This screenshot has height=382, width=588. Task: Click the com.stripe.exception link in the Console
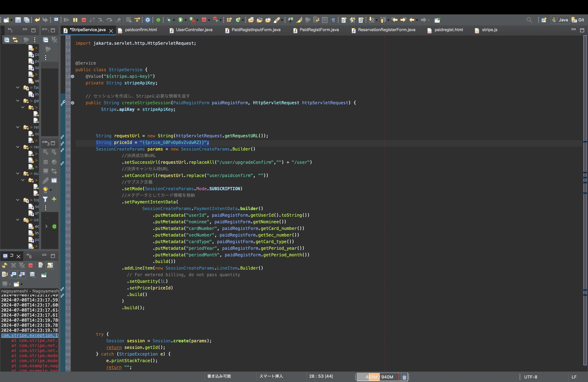[30, 335]
